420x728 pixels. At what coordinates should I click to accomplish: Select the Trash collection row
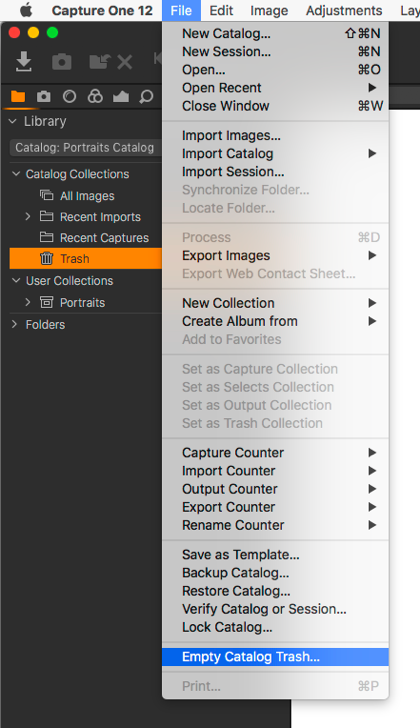point(85,258)
